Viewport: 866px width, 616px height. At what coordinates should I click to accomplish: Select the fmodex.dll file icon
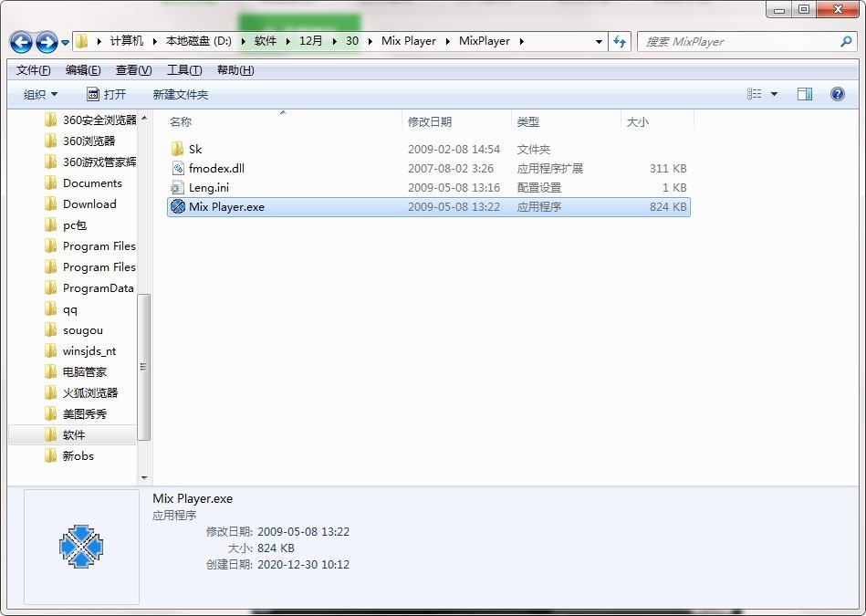point(177,169)
